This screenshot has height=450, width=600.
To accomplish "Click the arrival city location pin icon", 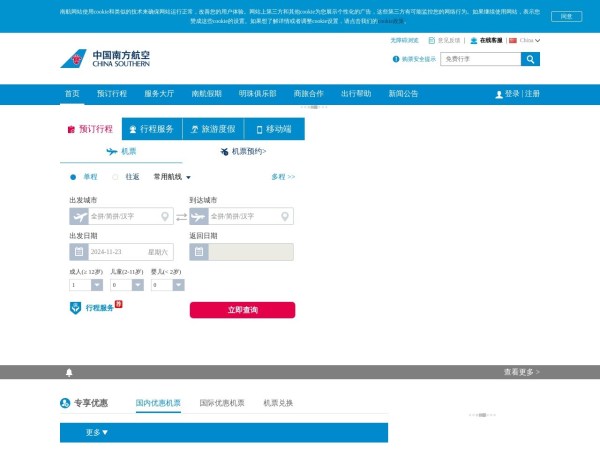I will (x=285, y=216).
